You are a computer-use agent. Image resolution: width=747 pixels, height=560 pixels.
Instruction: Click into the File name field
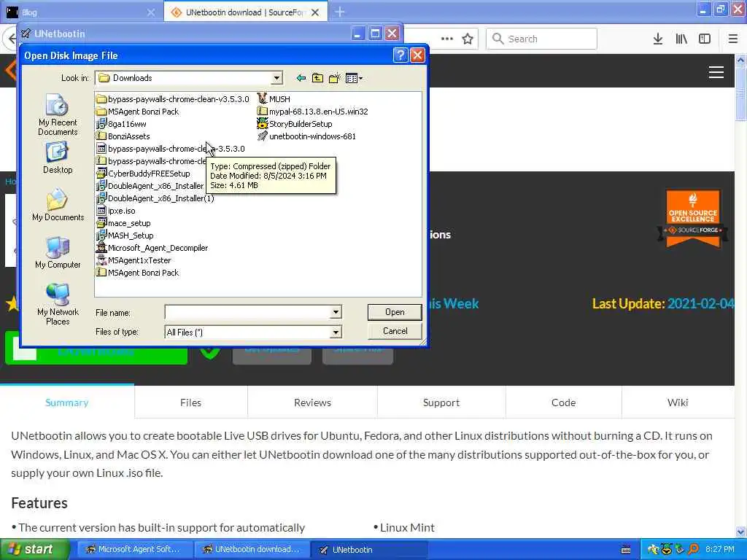pyautogui.click(x=248, y=312)
